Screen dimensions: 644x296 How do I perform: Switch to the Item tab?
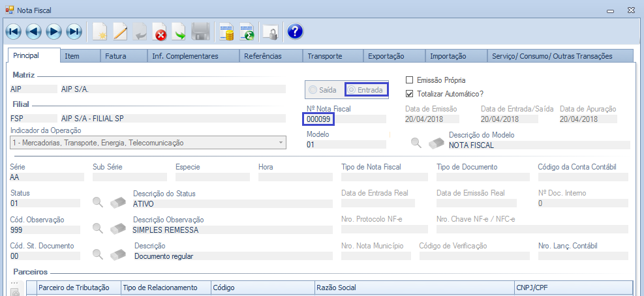pos(80,56)
